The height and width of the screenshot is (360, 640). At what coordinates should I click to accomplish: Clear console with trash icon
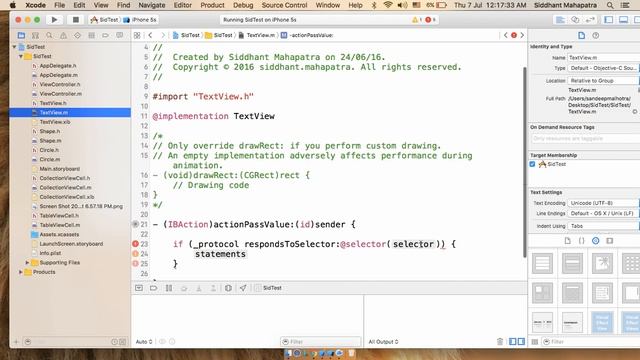(500, 342)
